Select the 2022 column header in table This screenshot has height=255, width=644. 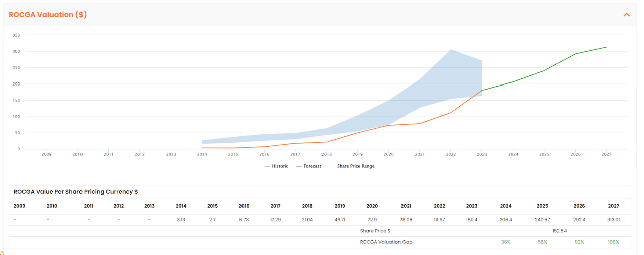coord(439,206)
